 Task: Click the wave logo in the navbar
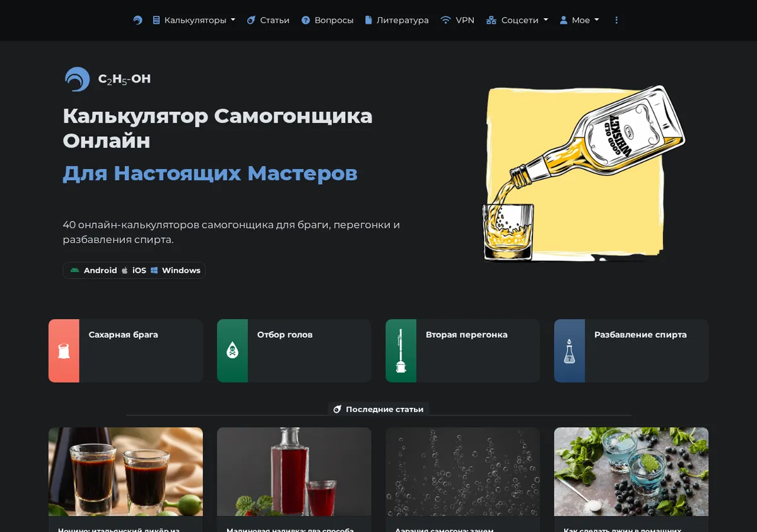tap(138, 20)
